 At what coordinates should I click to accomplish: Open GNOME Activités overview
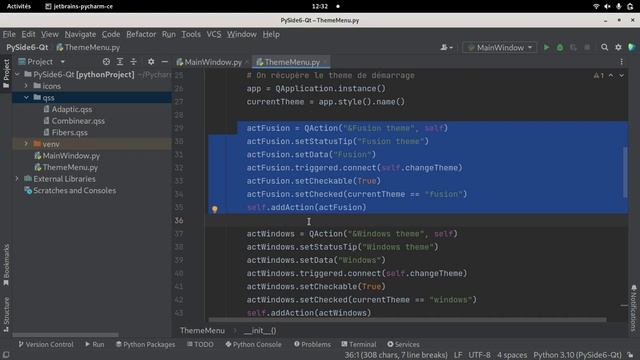click(x=19, y=6)
